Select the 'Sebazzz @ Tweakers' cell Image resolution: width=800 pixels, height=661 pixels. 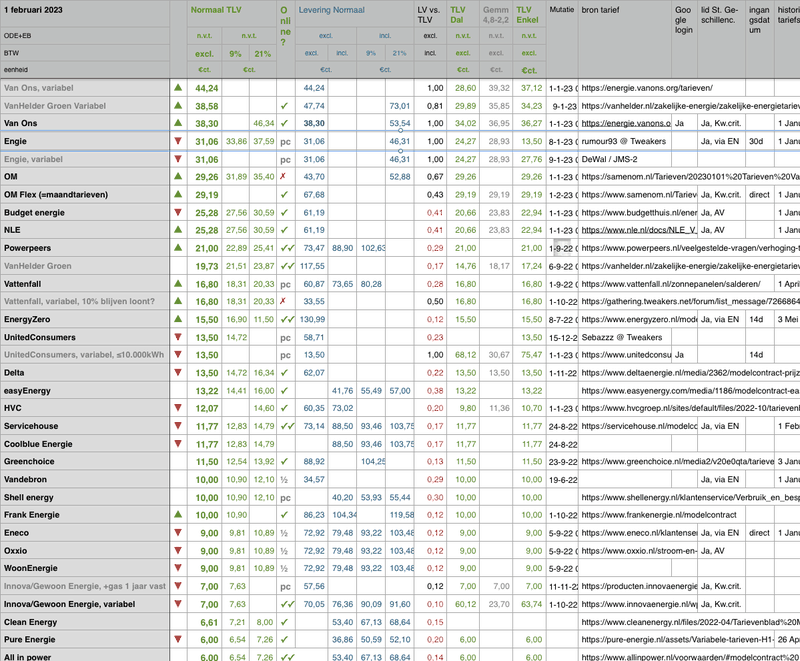pyautogui.click(x=622, y=337)
